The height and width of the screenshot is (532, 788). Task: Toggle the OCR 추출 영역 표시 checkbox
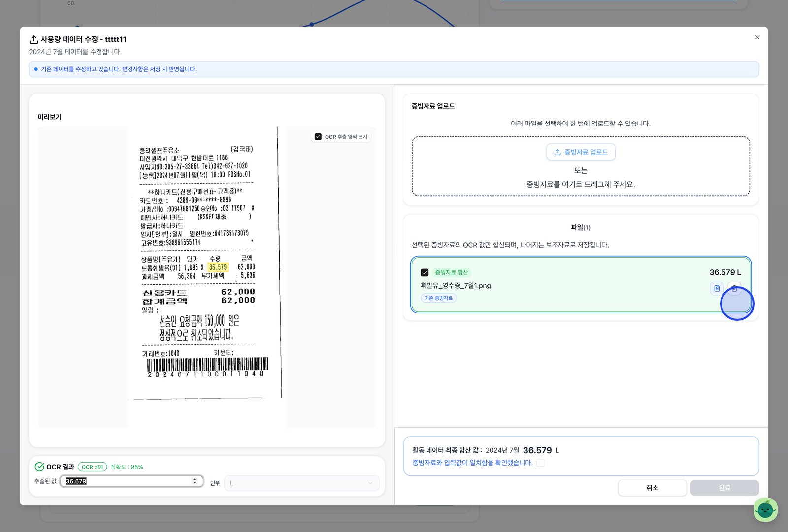click(318, 137)
